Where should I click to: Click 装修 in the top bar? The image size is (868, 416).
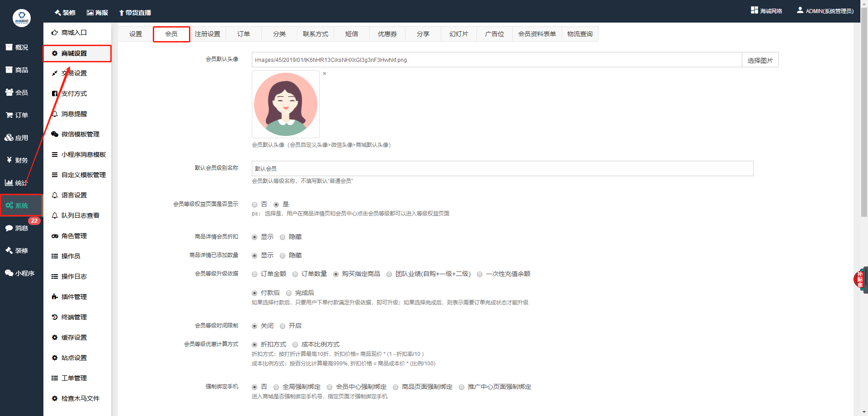[x=65, y=13]
